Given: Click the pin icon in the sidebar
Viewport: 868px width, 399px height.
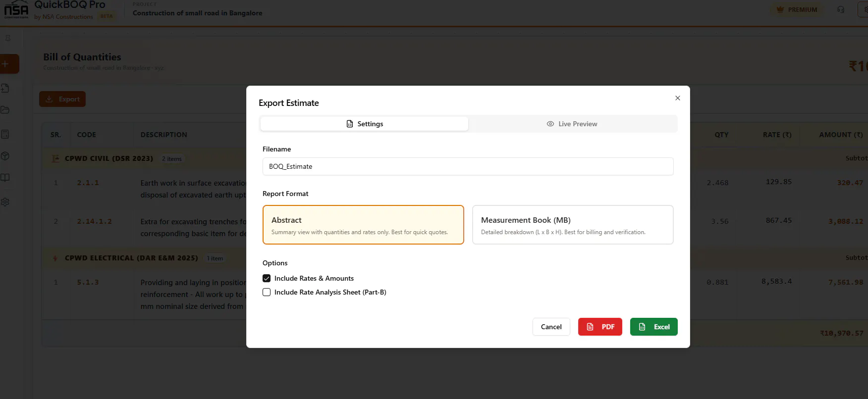Looking at the screenshot, I should tap(7, 38).
